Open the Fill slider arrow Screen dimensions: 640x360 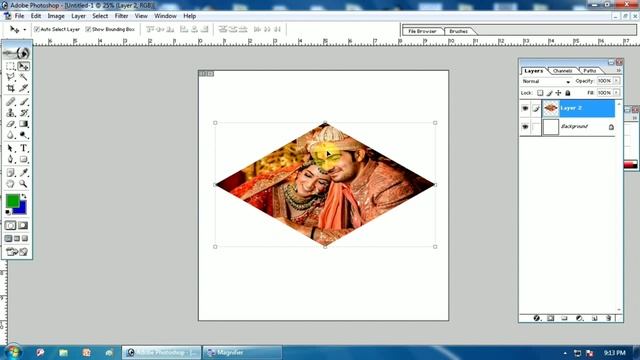616,93
